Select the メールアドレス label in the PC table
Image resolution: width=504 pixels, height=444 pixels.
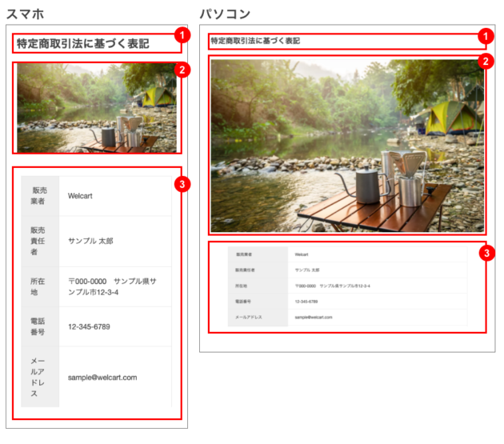coord(249,317)
